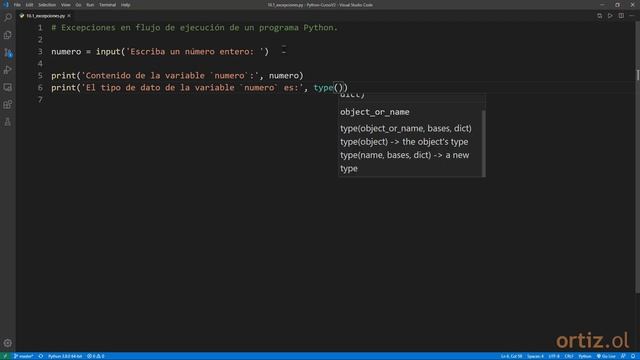The height and width of the screenshot is (360, 640).
Task: Click the string 'Escriba un número entero: '
Action: (x=195, y=51)
